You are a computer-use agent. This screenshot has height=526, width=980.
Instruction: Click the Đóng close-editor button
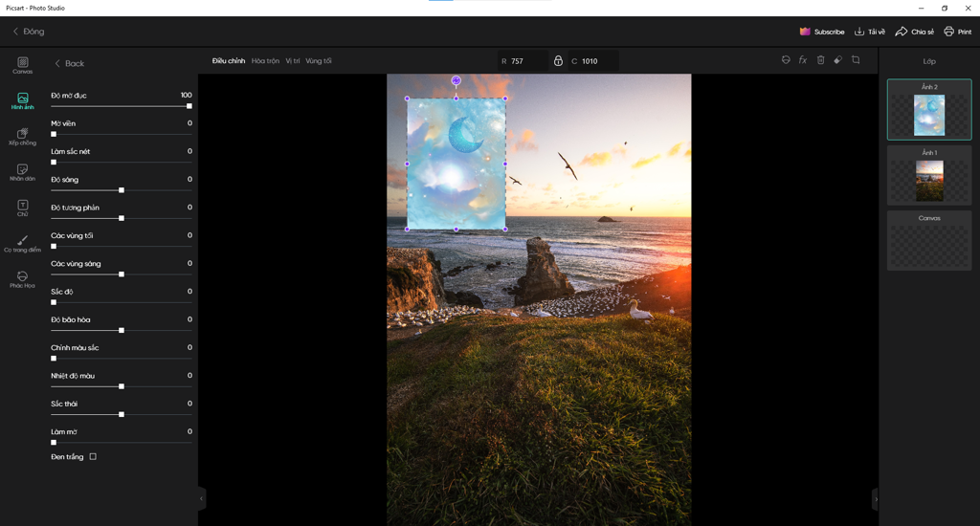click(x=29, y=32)
